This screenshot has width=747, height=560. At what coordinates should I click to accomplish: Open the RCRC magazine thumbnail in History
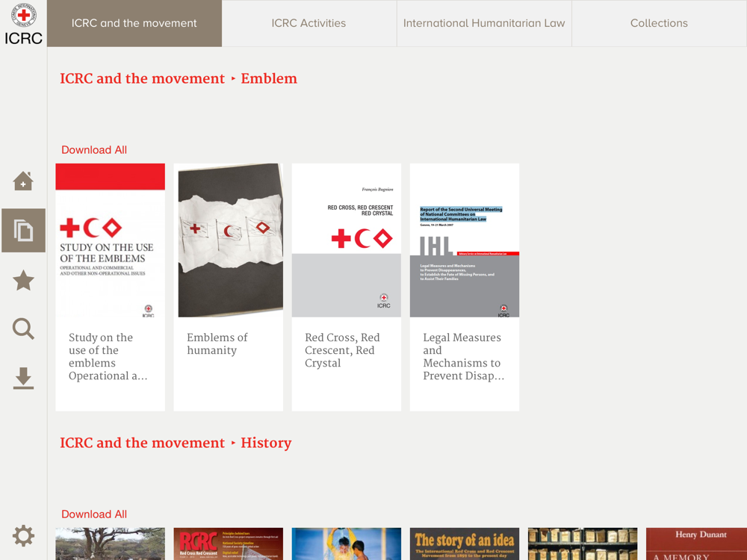coord(228,544)
